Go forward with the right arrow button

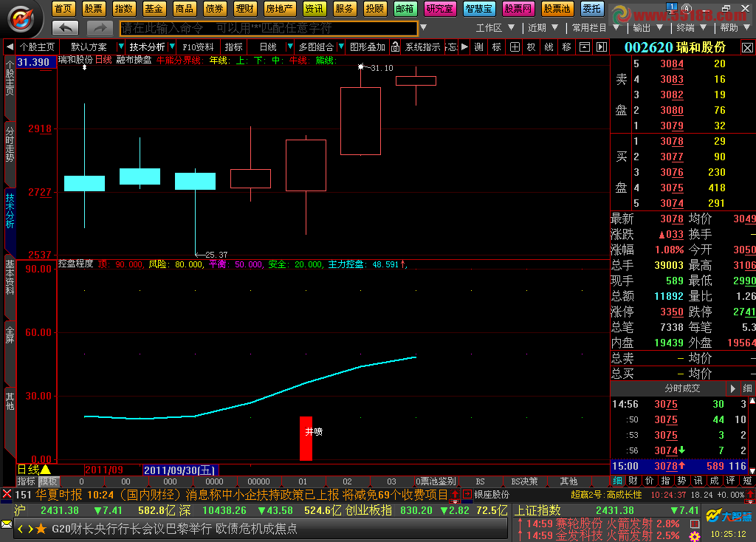pyautogui.click(x=100, y=29)
